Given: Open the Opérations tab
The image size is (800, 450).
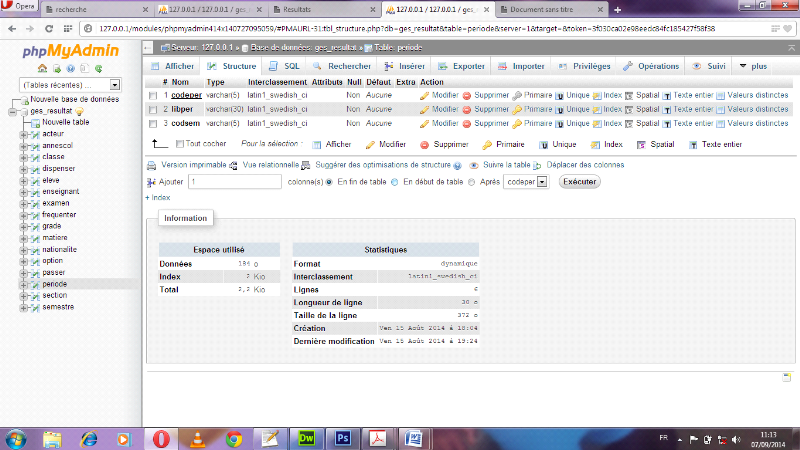Looking at the screenshot, I should click(x=651, y=66).
